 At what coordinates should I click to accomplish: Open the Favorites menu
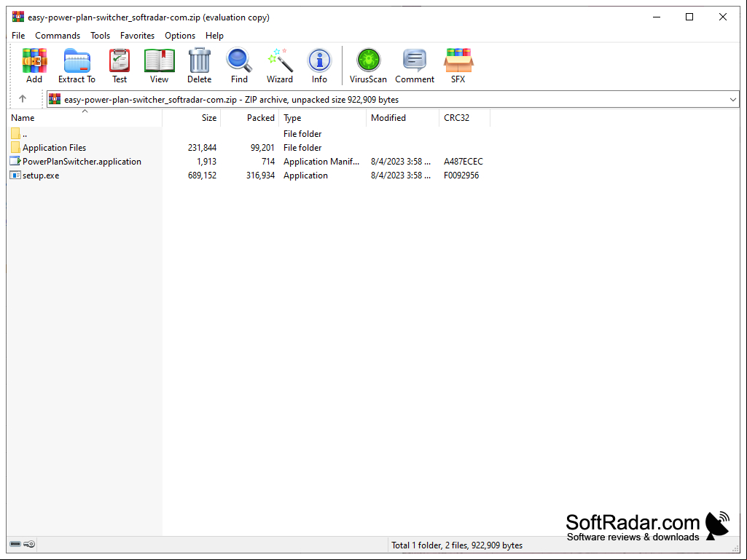137,36
